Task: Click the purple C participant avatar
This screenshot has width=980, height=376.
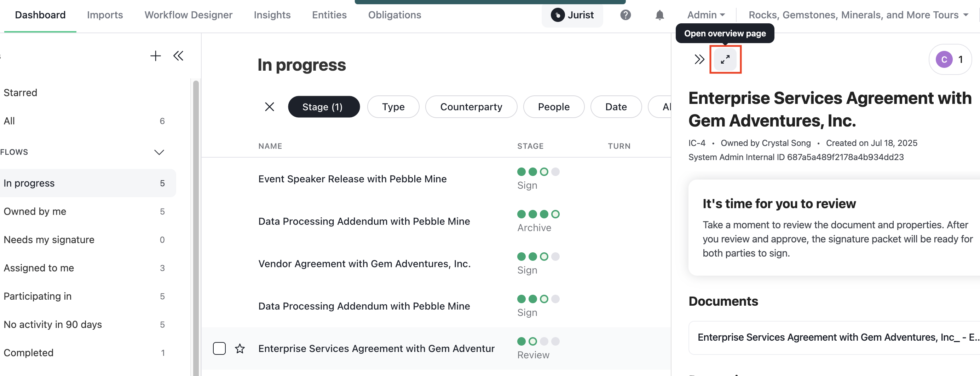Action: (944, 59)
